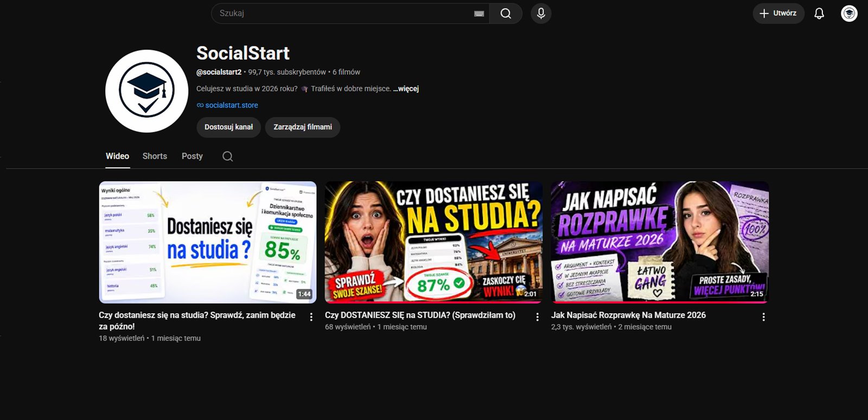Open the 'Dostaniesz się na studia? 85%' thumbnail
The image size is (868, 420).
click(207, 242)
